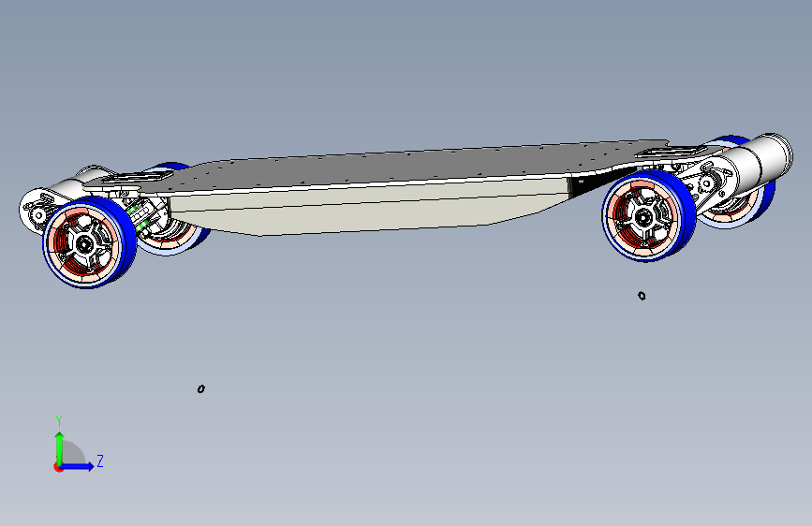Select the green Y axis arrow of triad
The height and width of the screenshot is (526, 812).
pyautogui.click(x=60, y=448)
